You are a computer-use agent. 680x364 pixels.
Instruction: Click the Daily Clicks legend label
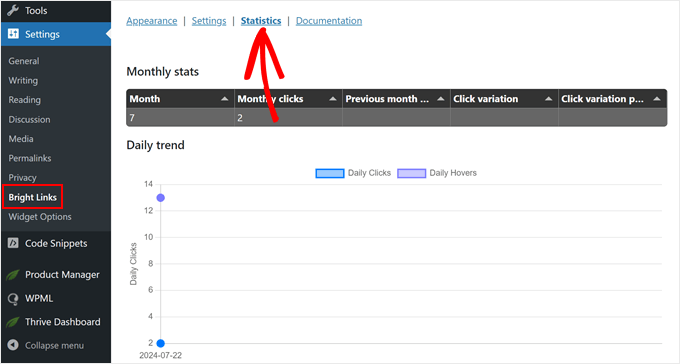[x=369, y=173]
